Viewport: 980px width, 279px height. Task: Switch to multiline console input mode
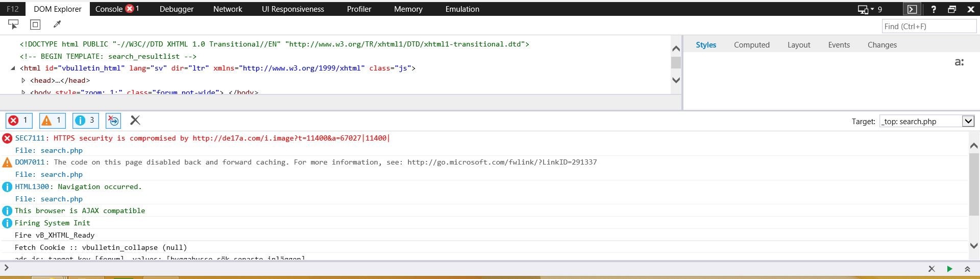(x=967, y=269)
